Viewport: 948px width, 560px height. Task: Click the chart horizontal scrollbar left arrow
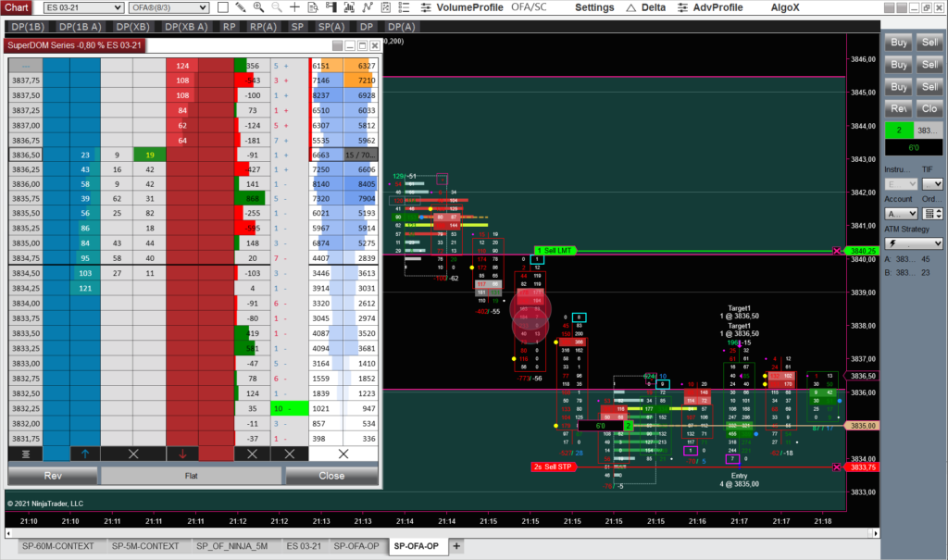pyautogui.click(x=8, y=533)
